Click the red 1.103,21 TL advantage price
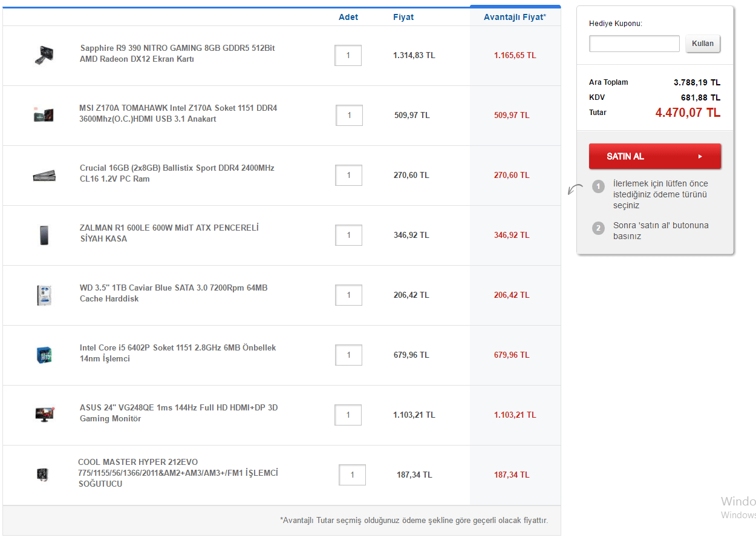This screenshot has width=756, height=543. 515,415
